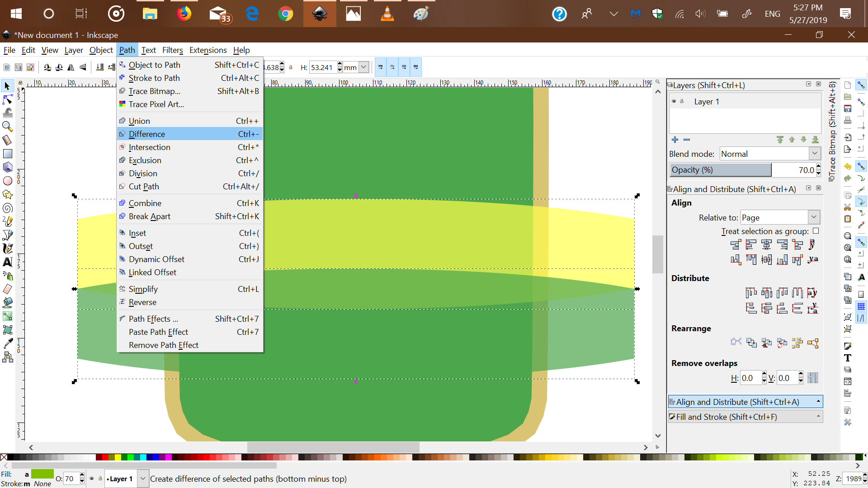Select the Ellipse circle tool
The height and width of the screenshot is (488, 868).
[x=7, y=181]
